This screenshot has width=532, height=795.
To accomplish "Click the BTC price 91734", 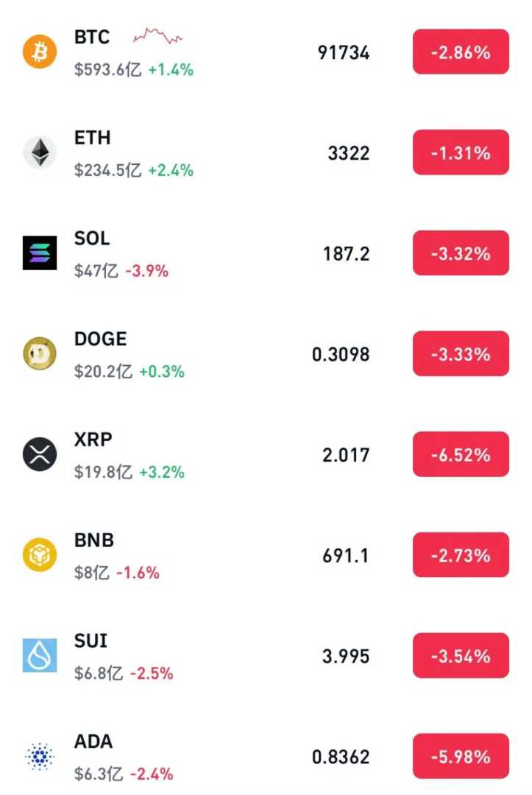I will coord(344,53).
